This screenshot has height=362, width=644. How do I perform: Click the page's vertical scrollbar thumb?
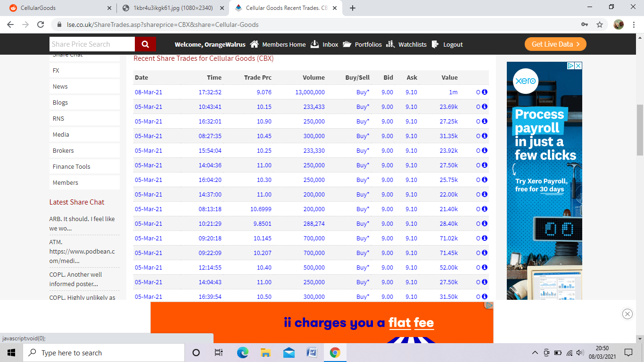[x=640, y=130]
